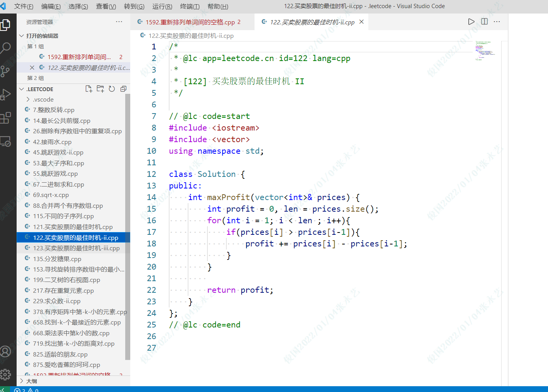Image resolution: width=548 pixels, height=392 pixels.
Task: Create a new file in the Explorer
Action: pos(88,89)
